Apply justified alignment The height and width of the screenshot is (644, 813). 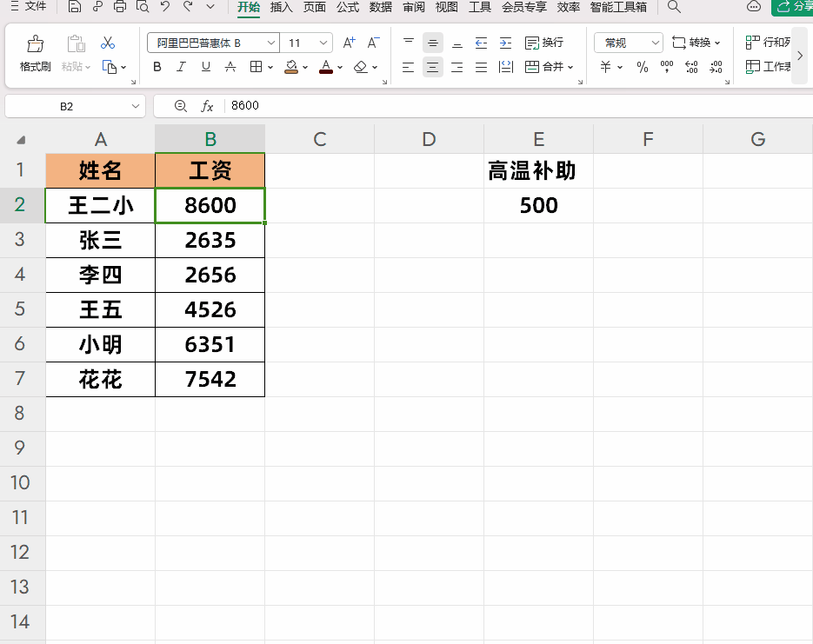(x=481, y=67)
